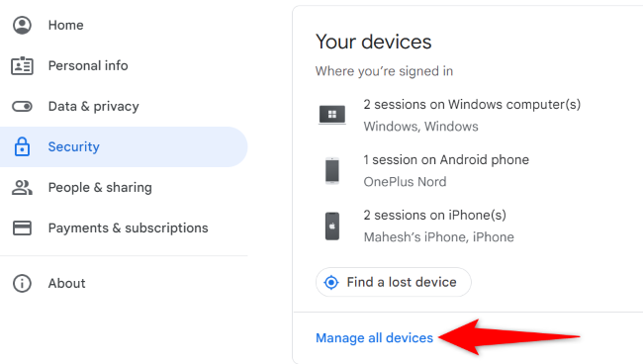643x364 pixels.
Task: Click the locate target icon on Find a lost device
Action: coord(331,283)
